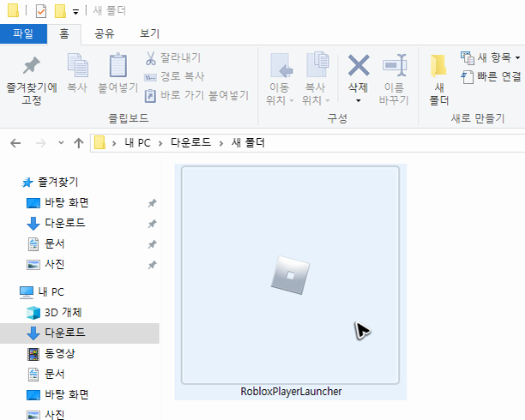
Task: Switch to the Home (홈) tab
Action: click(x=64, y=33)
